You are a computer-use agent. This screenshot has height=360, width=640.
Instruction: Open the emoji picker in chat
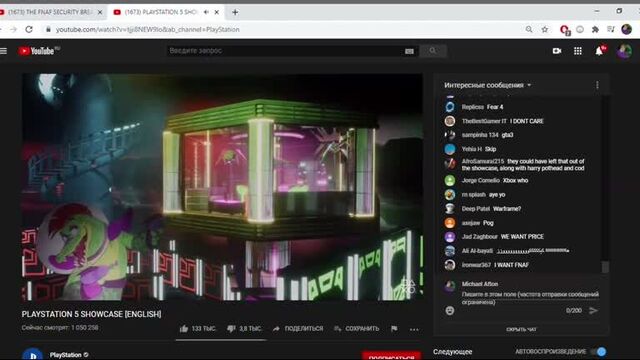(450, 311)
